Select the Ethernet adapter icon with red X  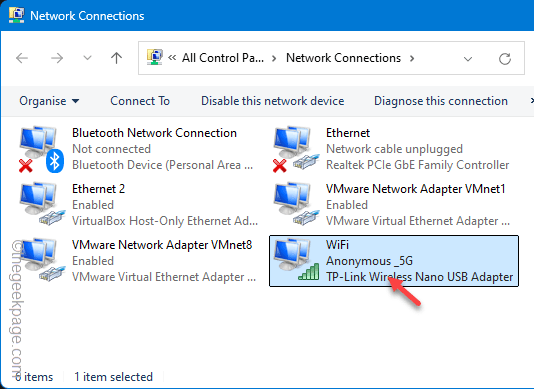click(295, 149)
